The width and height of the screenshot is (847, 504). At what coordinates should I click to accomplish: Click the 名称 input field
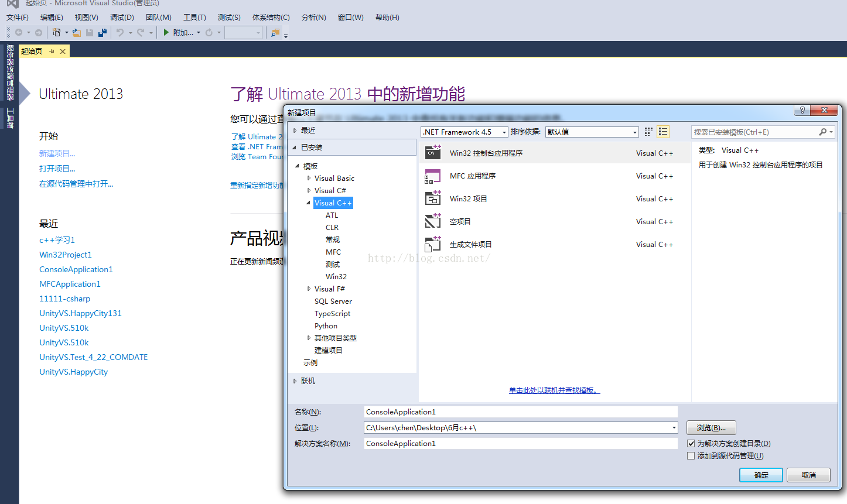[521, 412]
